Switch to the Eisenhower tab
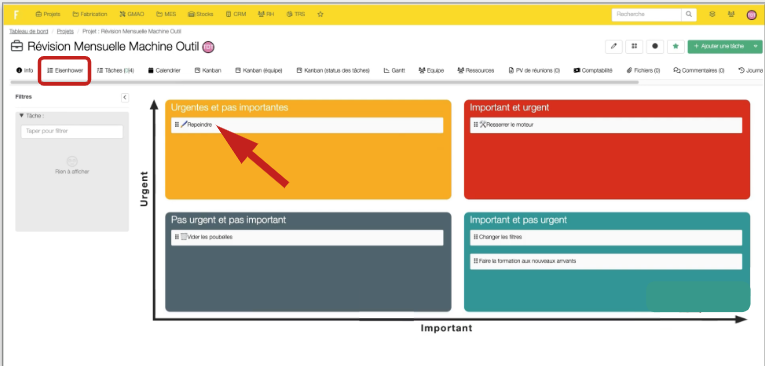 tap(65, 70)
